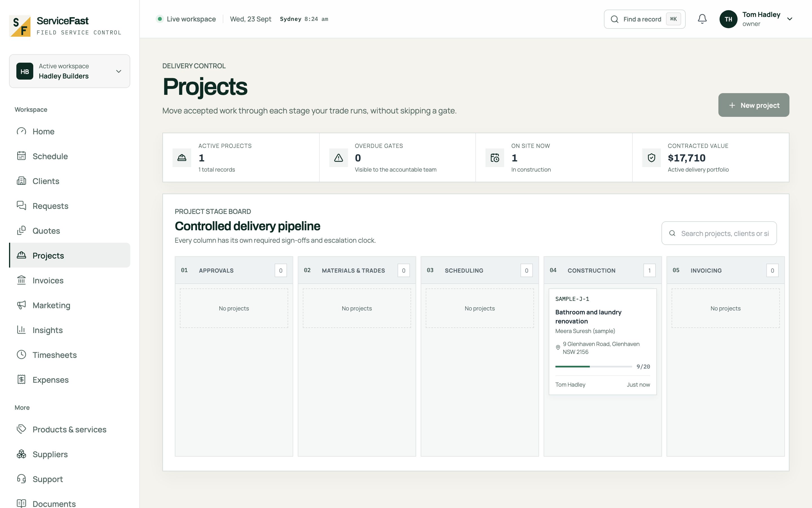Open notifications bell
The width and height of the screenshot is (812, 508).
click(702, 19)
